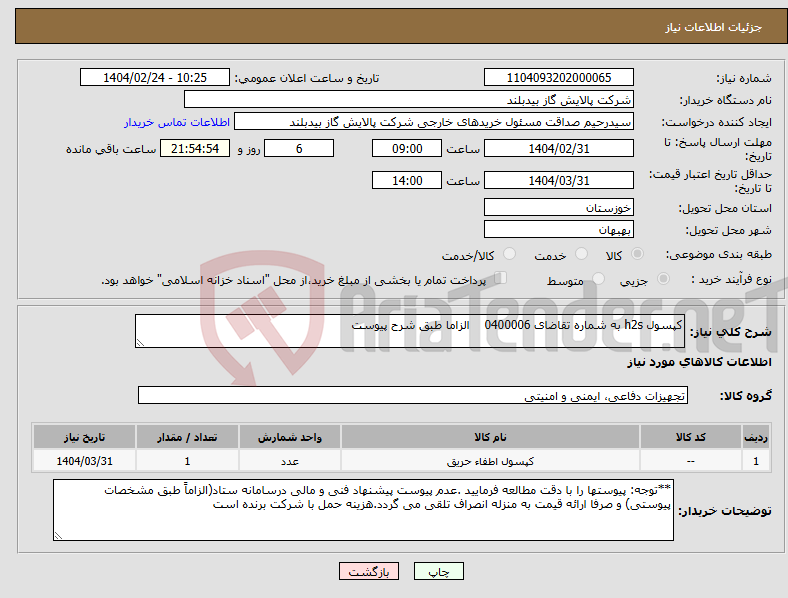The height and width of the screenshot is (598, 788).
Task: Click the چاپ (print) button
Action: click(438, 571)
